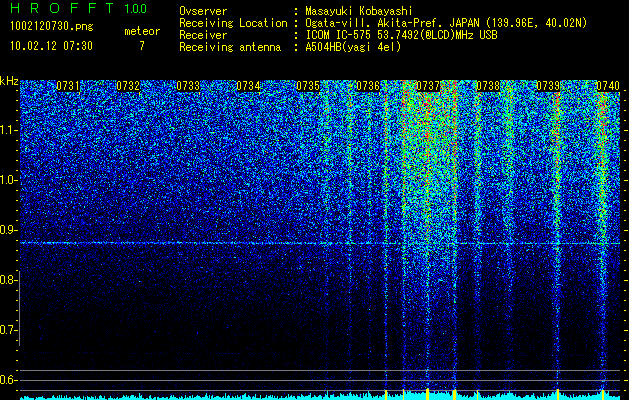The width and height of the screenshot is (629, 400).
Task: Click the 0732 time marker
Action: (x=128, y=86)
